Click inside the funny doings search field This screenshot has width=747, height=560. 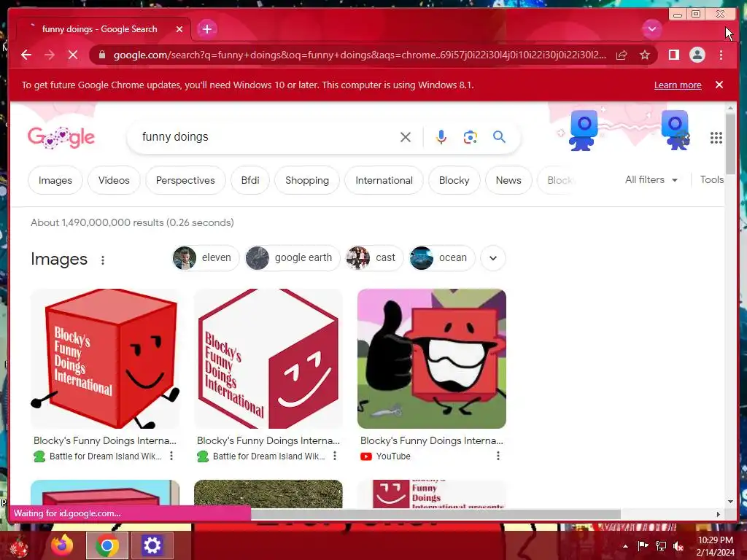[x=267, y=137]
